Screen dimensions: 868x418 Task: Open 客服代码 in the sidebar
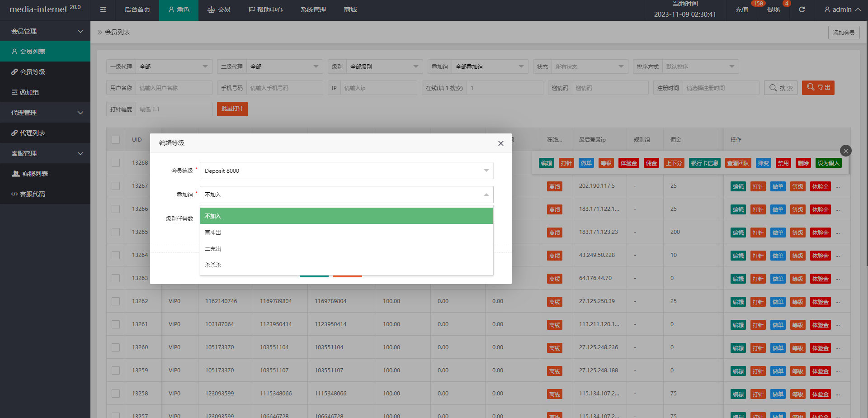(33, 194)
